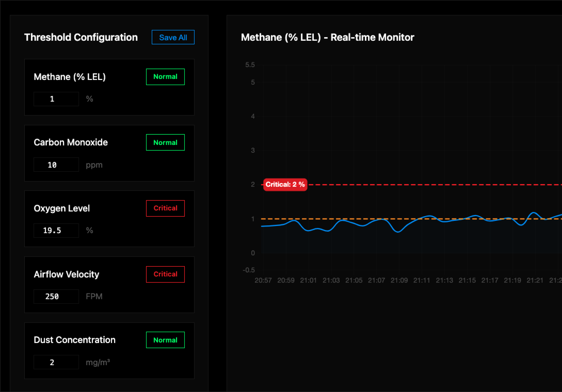
Task: Click the 21:09 axis timestamp
Action: tap(399, 280)
